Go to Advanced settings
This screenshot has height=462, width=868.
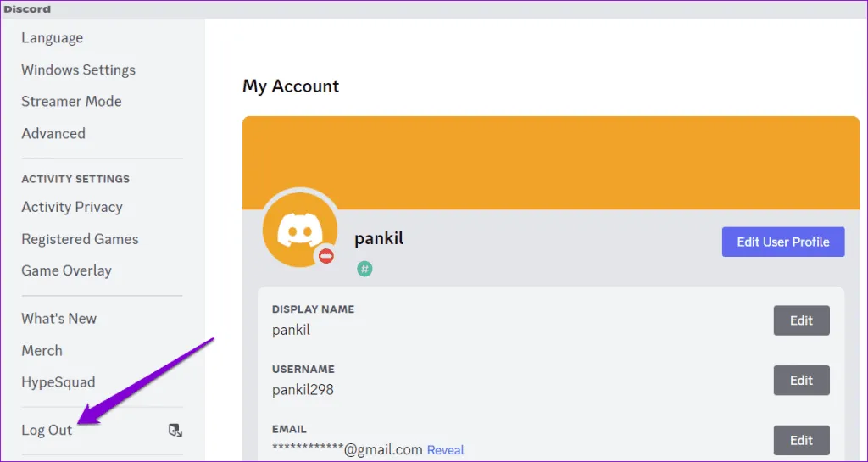[53, 133]
